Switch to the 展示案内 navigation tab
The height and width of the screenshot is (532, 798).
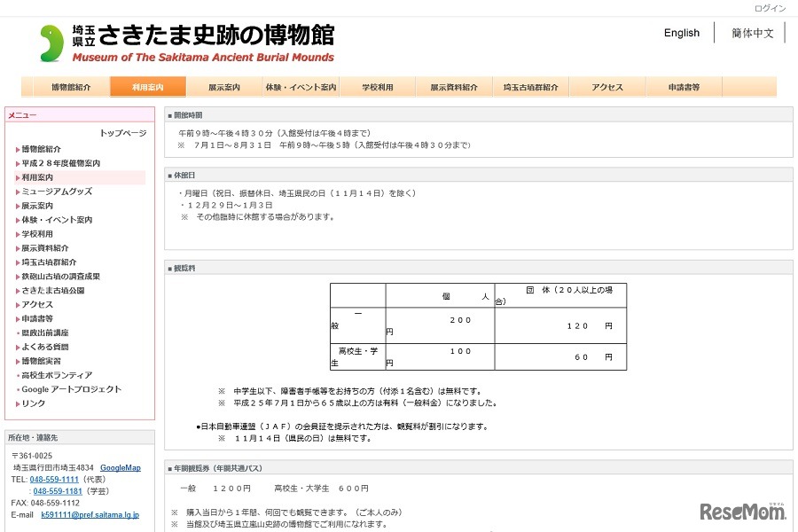(x=223, y=87)
